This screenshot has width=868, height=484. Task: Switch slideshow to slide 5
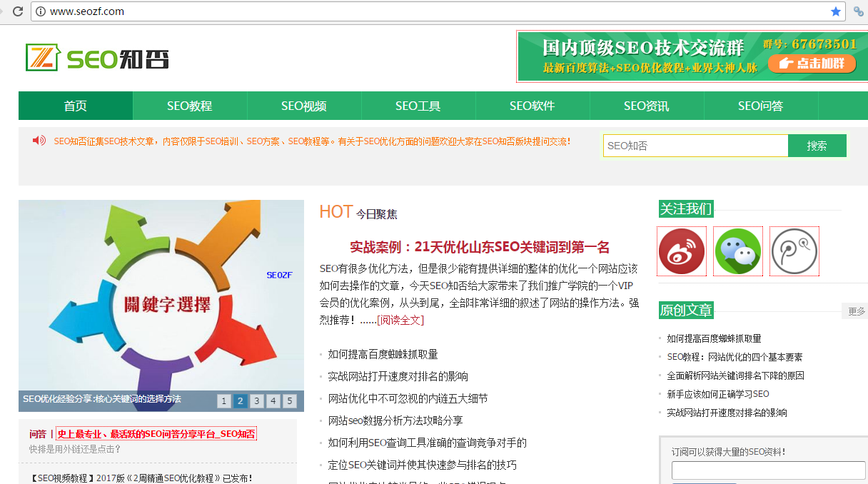289,401
